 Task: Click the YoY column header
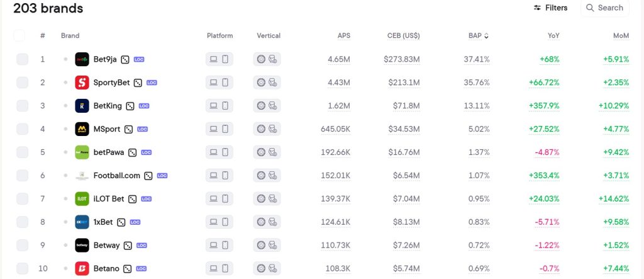553,36
